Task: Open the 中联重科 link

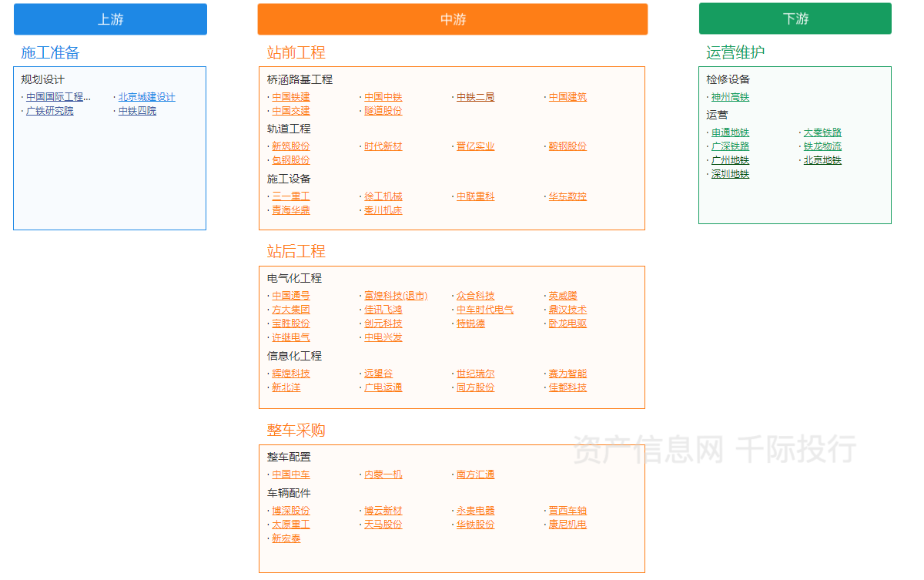Action: 476,196
